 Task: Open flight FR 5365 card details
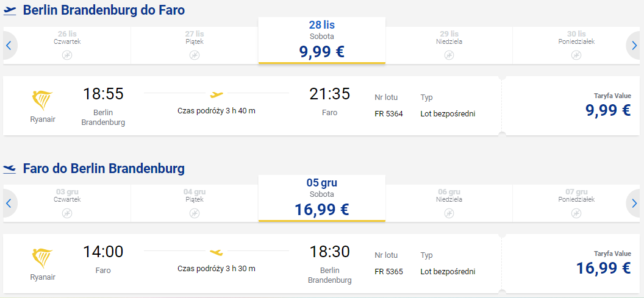point(252,263)
